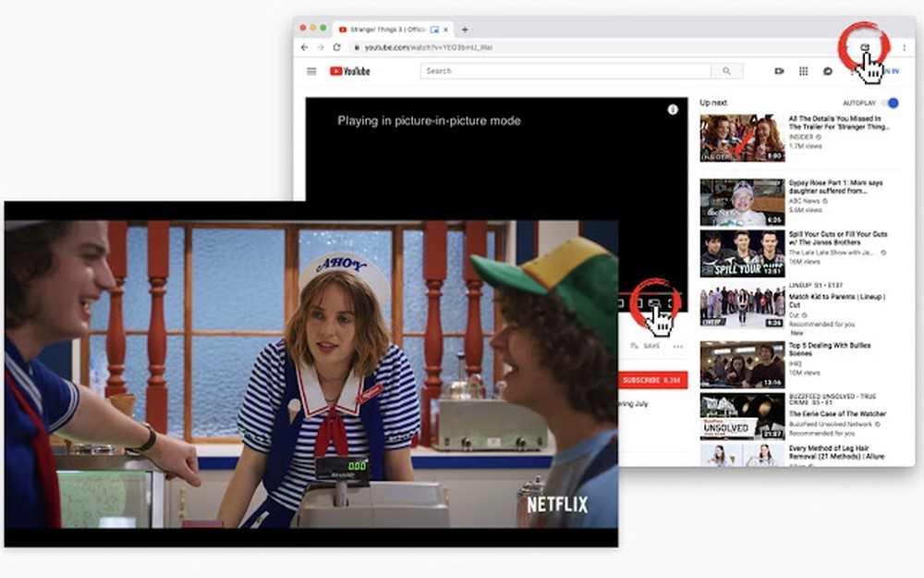924x578 pixels.
Task: Click the YouTube logo
Action: [x=347, y=71]
